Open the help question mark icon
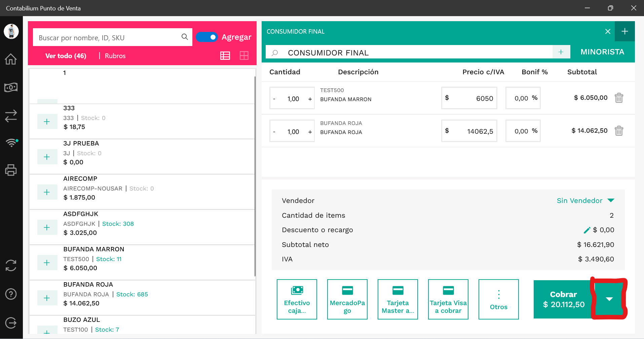This screenshot has height=339, width=644. pos(11,294)
